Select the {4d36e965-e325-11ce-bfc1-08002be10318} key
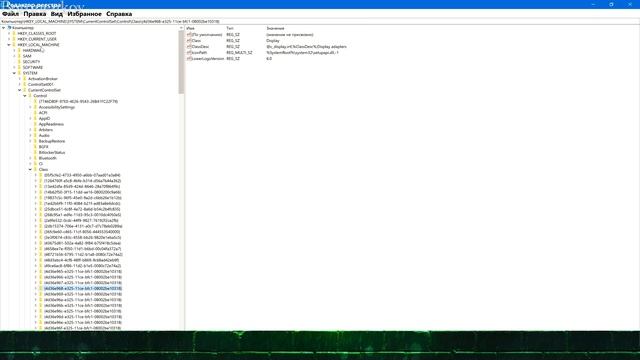 pos(83,271)
